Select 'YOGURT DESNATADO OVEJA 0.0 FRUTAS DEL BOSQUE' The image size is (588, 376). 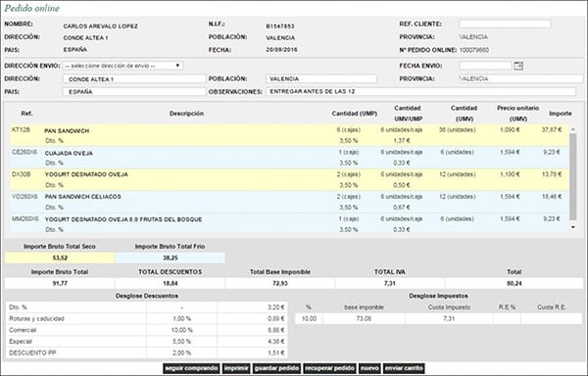click(289, 224)
